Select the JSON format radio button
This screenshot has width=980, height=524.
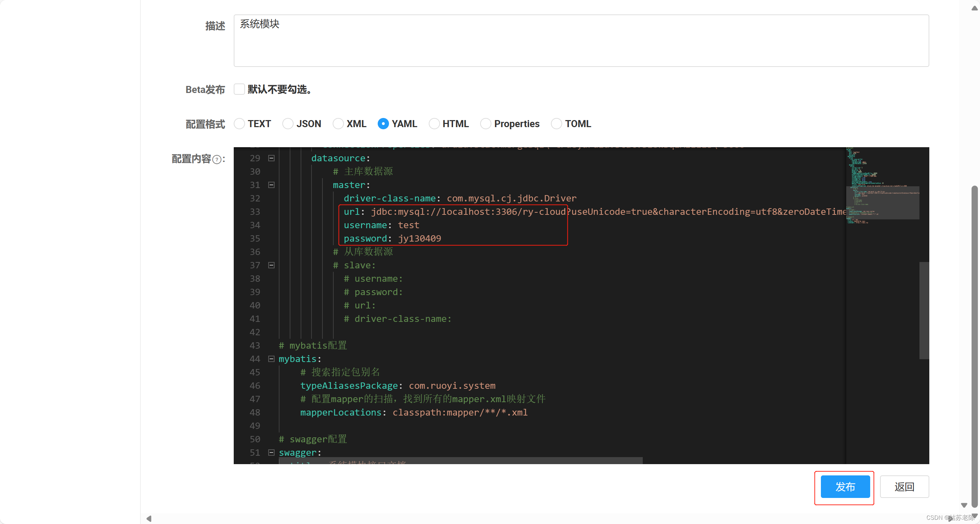point(288,124)
